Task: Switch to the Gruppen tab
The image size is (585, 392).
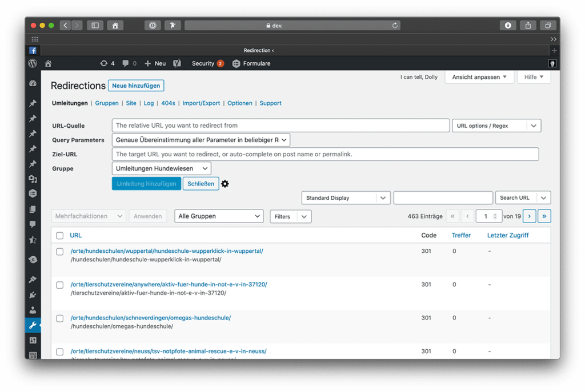Action: pos(107,103)
